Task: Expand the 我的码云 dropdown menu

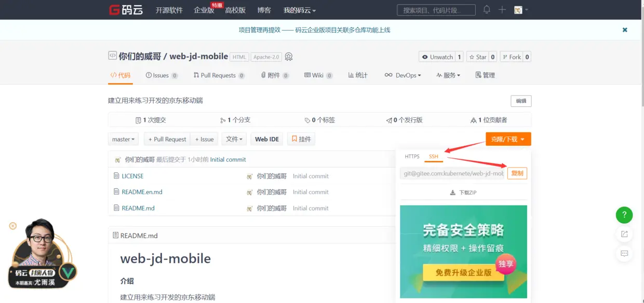Action: coord(300,10)
